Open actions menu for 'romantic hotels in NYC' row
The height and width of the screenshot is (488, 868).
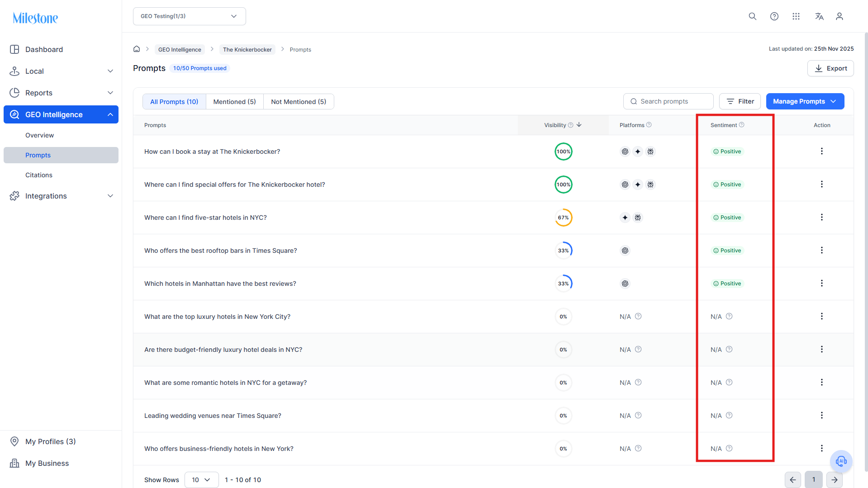822,382
